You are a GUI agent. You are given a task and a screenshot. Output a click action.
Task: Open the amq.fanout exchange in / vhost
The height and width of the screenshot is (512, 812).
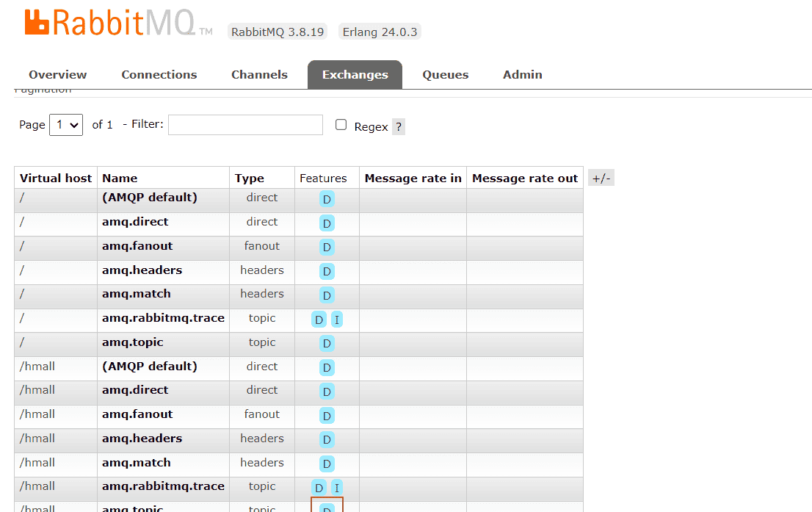137,246
